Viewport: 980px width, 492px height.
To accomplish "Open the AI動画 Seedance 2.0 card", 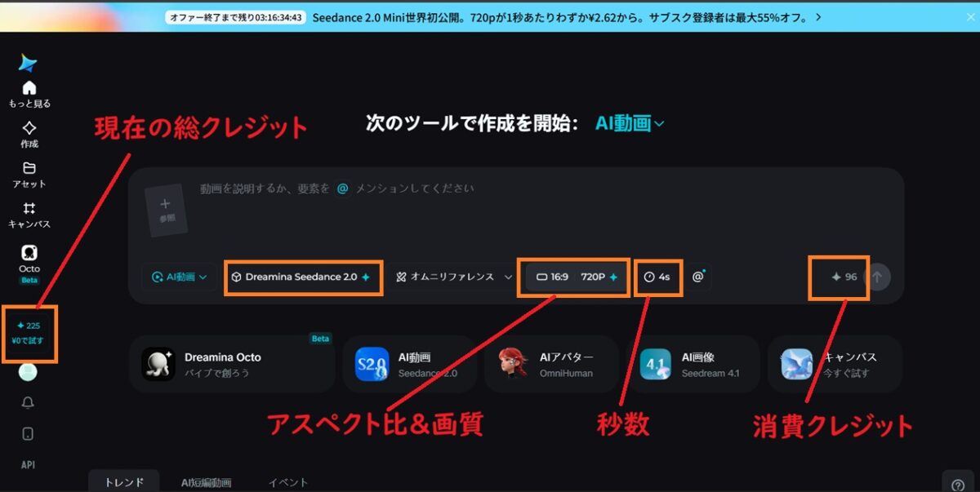I will point(410,365).
